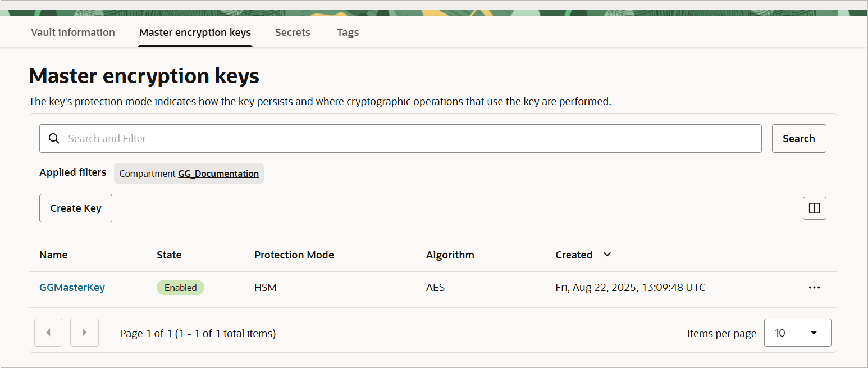This screenshot has height=368, width=868.
Task: Switch to the Secrets tab
Action: [293, 32]
